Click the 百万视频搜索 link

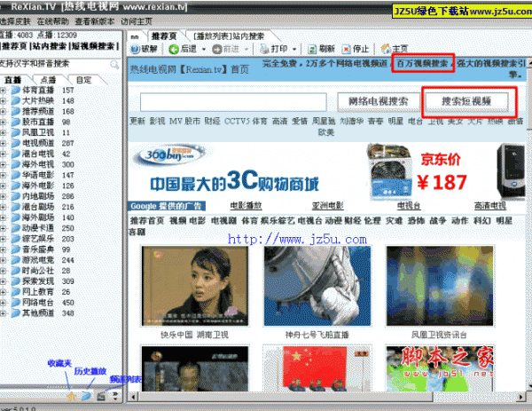[422, 63]
